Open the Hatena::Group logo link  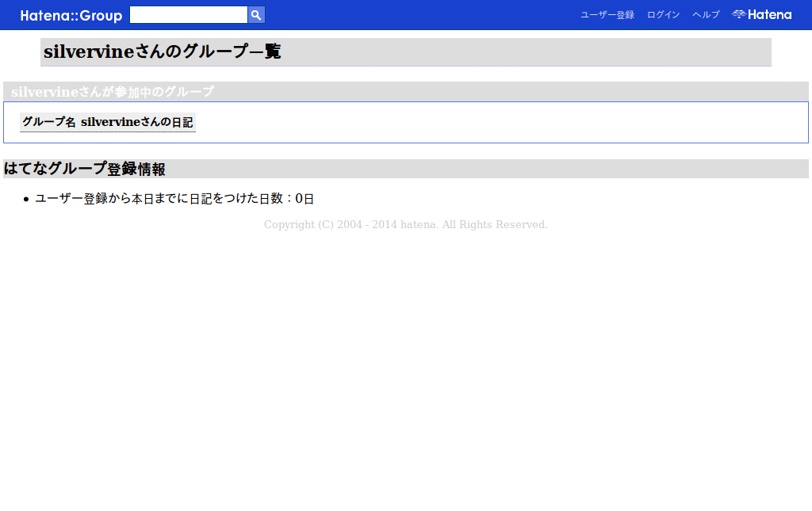pyautogui.click(x=71, y=16)
